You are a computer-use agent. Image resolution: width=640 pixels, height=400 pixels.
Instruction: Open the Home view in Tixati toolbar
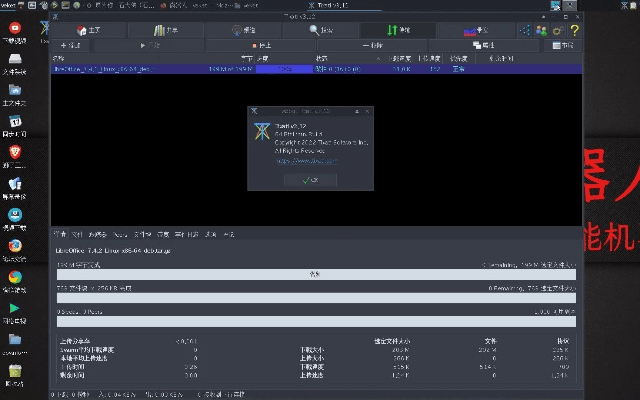click(x=88, y=31)
